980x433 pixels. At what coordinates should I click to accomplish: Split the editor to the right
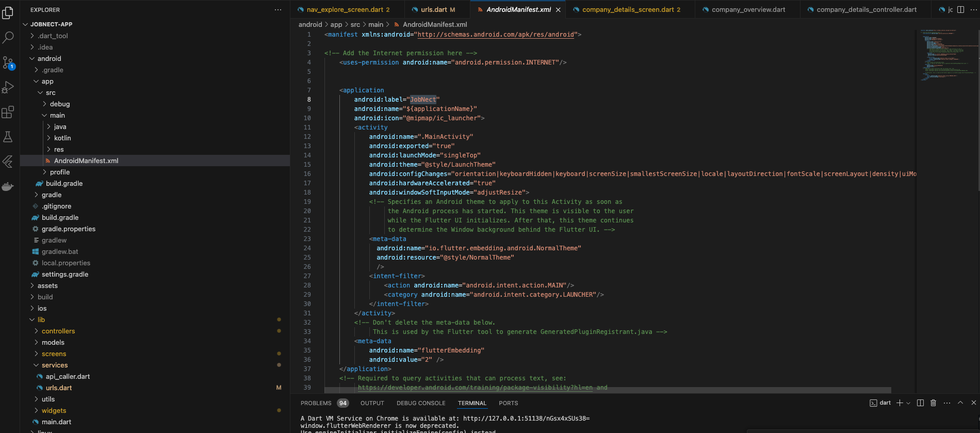[x=960, y=9]
